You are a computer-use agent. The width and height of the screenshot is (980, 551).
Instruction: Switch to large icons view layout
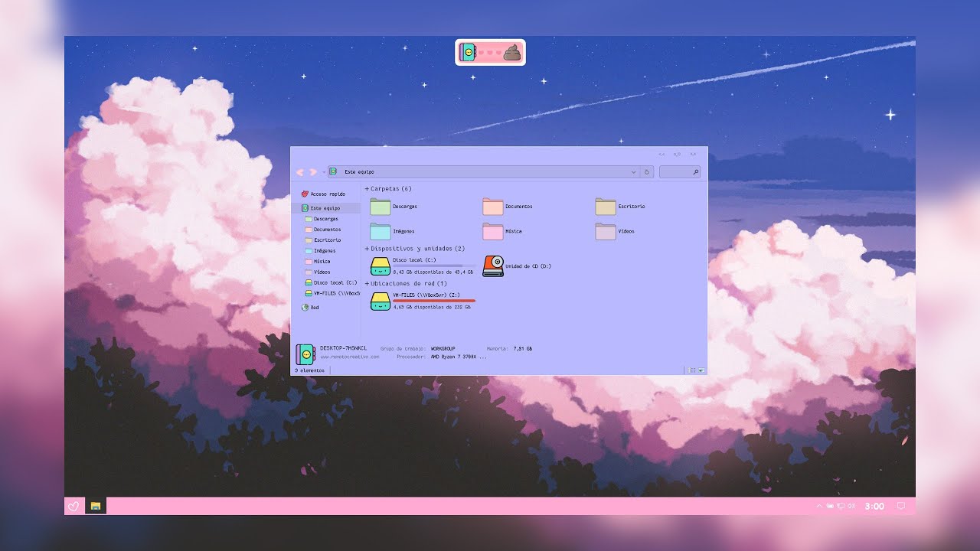pyautogui.click(x=701, y=370)
